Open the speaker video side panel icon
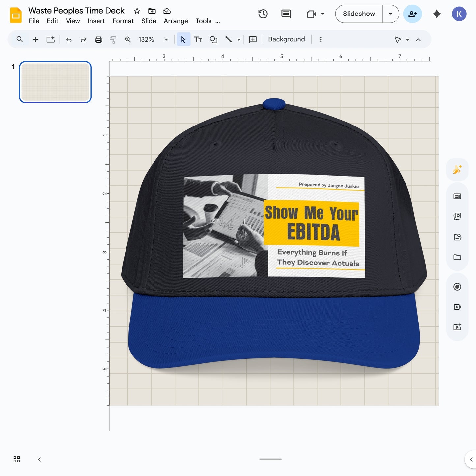 click(457, 307)
